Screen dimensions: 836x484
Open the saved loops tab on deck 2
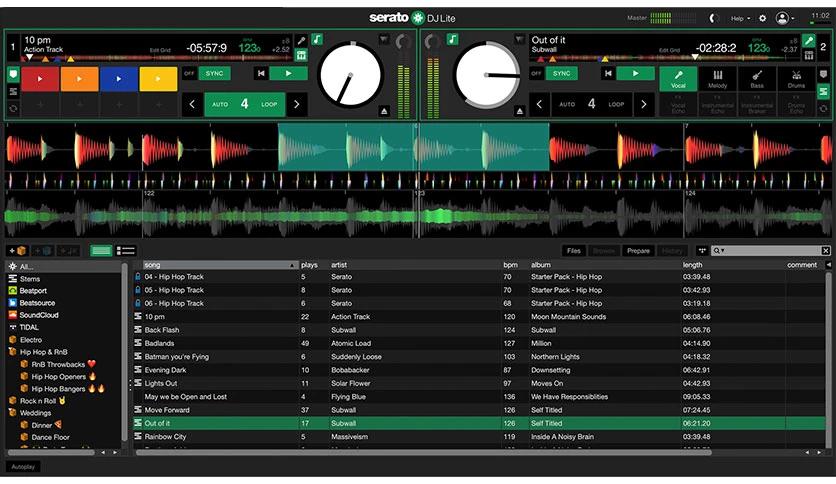click(x=824, y=108)
